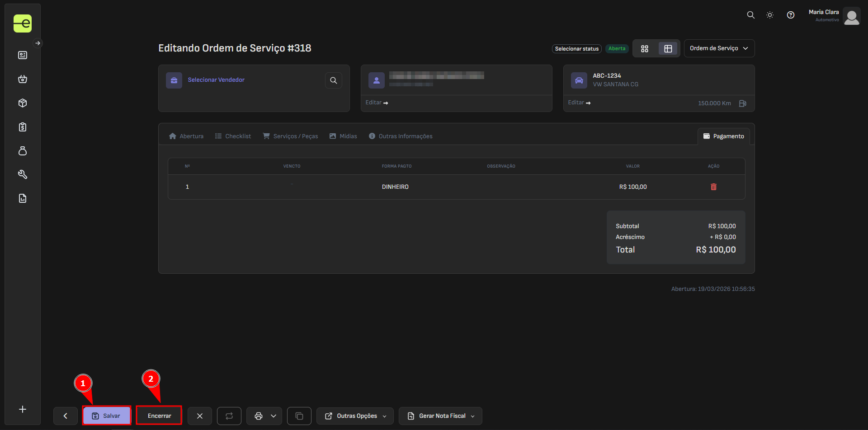
Task: Open help via the question mark icon
Action: (790, 15)
